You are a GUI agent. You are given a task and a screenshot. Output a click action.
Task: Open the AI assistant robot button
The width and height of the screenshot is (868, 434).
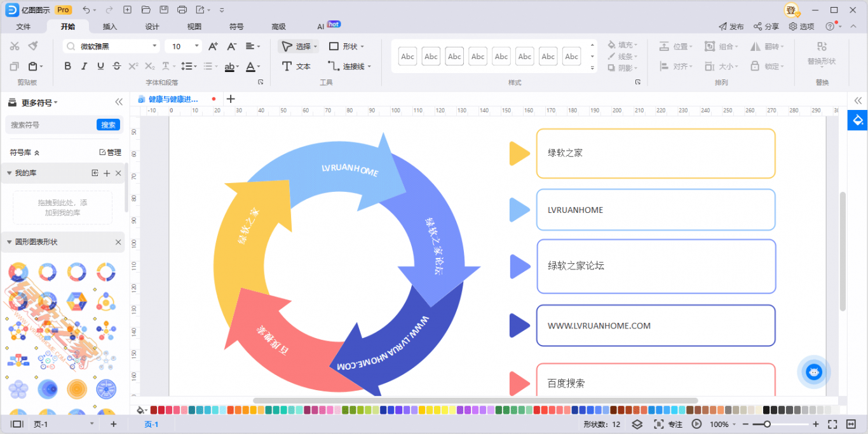pos(814,372)
